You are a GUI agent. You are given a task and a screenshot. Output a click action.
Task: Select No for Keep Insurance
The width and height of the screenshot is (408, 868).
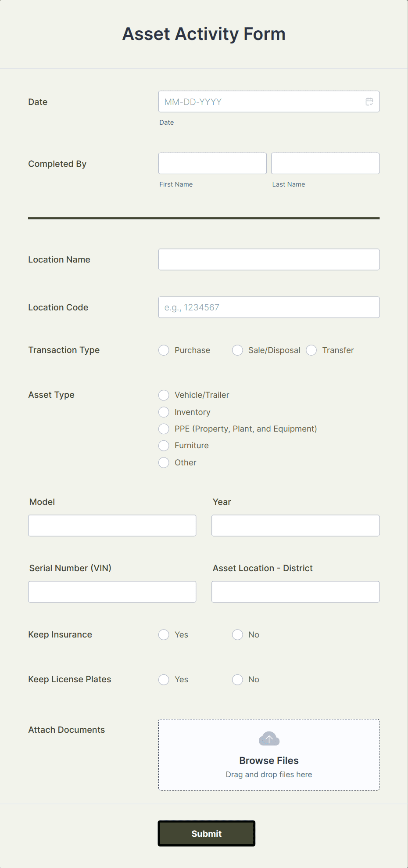pos(237,634)
